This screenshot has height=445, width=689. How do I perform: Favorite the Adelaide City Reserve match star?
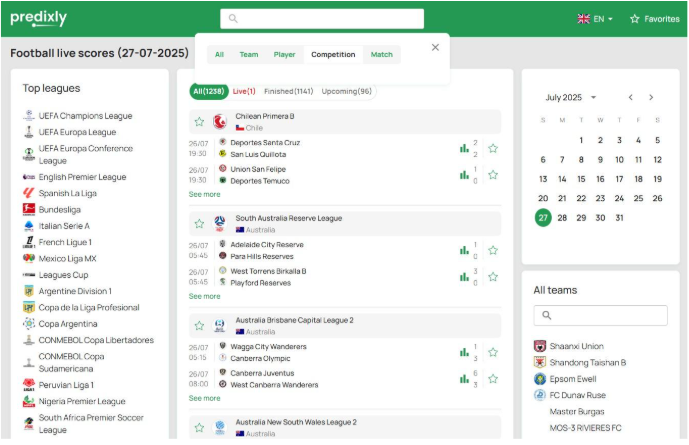[x=493, y=250]
